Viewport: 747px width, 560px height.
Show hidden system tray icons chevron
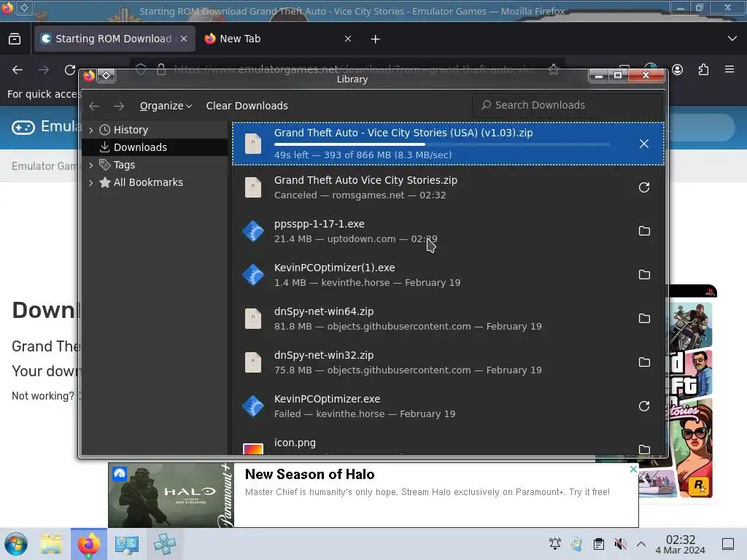click(641, 544)
